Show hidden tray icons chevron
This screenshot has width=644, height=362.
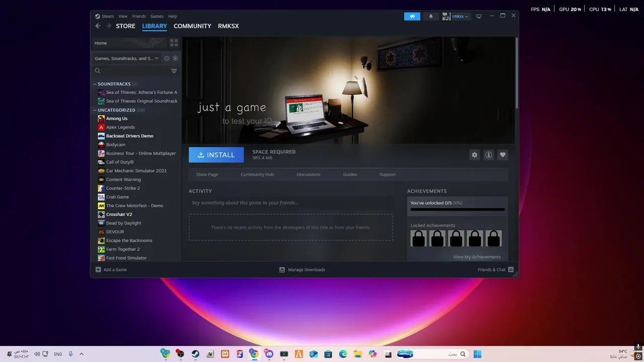pyautogui.click(x=82, y=354)
